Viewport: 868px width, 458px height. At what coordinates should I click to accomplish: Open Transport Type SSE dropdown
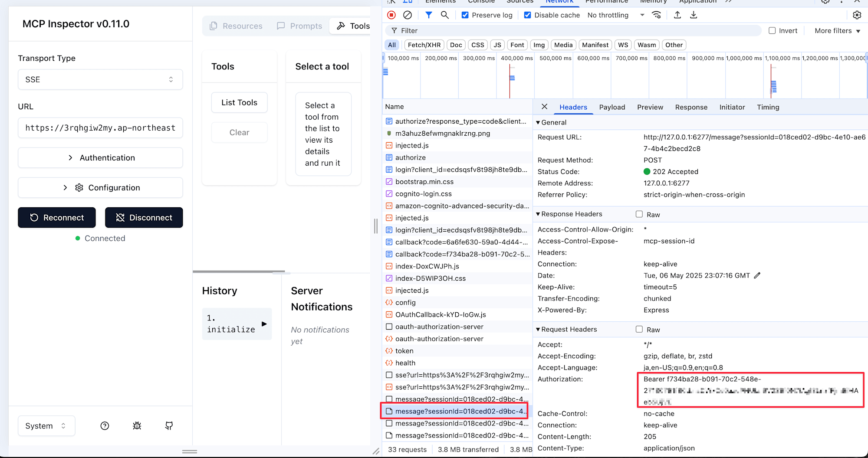[x=100, y=79]
